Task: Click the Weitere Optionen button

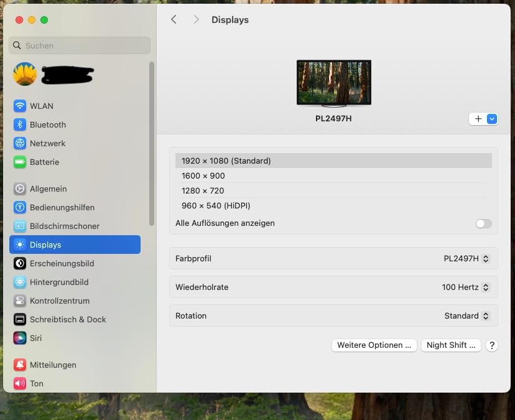Action: point(374,345)
